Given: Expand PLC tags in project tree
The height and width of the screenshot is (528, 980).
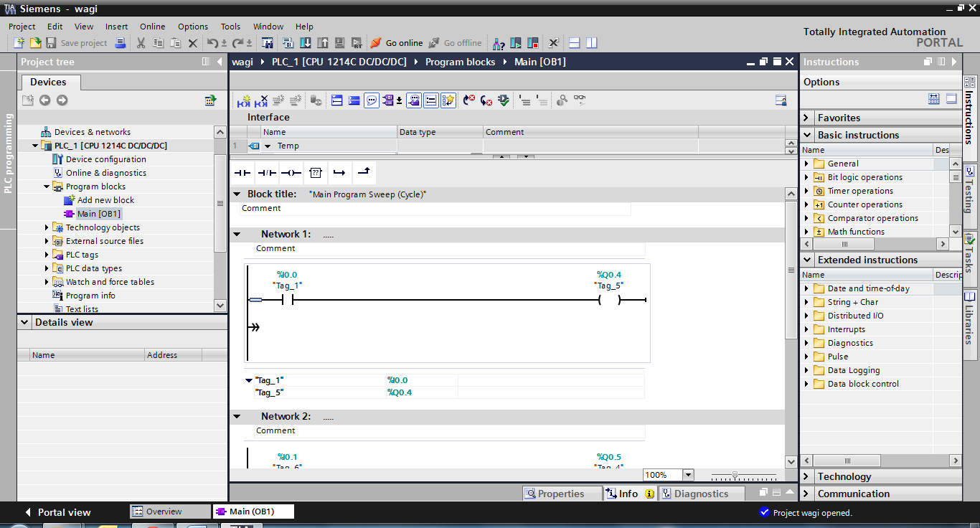Looking at the screenshot, I should tap(47, 255).
